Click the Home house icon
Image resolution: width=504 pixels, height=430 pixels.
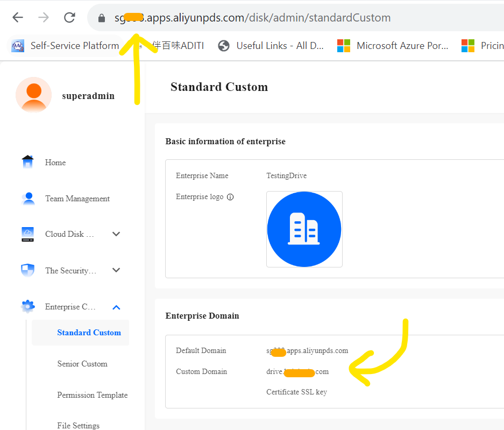pos(27,162)
